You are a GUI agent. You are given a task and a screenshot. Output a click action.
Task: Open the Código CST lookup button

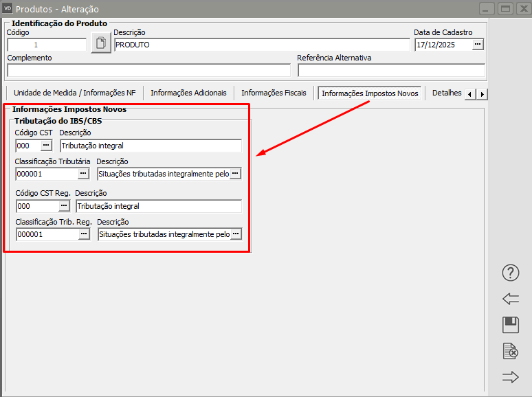pyautogui.click(x=46, y=146)
